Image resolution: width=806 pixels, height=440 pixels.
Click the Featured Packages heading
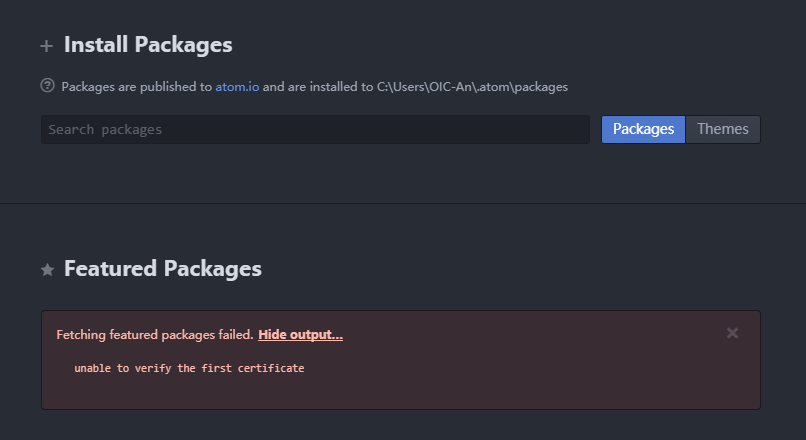(162, 269)
